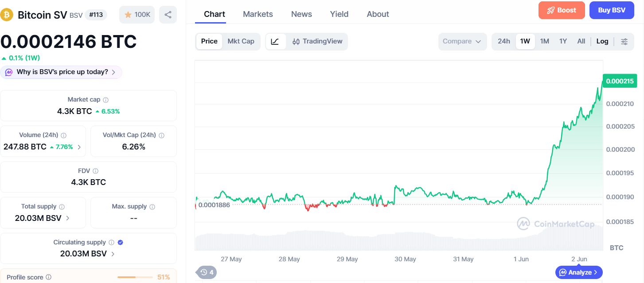The height and width of the screenshot is (283, 644).
Task: Set chart range to 1M
Action: (545, 41)
